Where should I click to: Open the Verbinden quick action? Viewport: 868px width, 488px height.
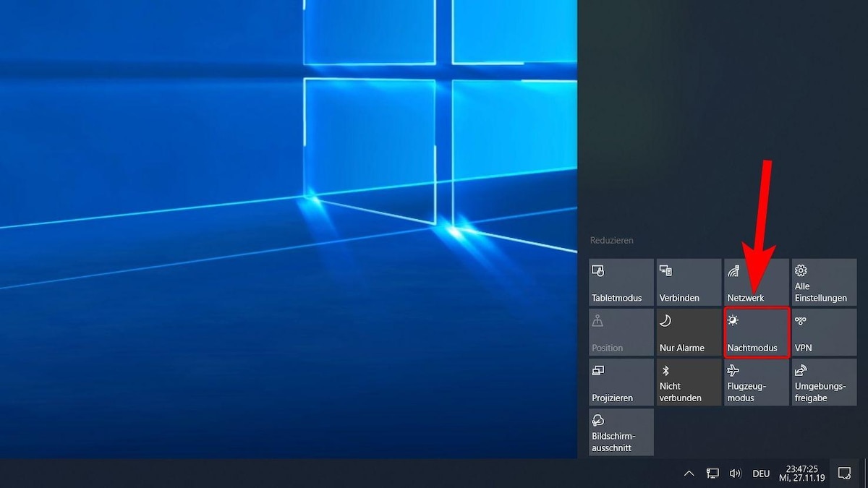(688, 282)
